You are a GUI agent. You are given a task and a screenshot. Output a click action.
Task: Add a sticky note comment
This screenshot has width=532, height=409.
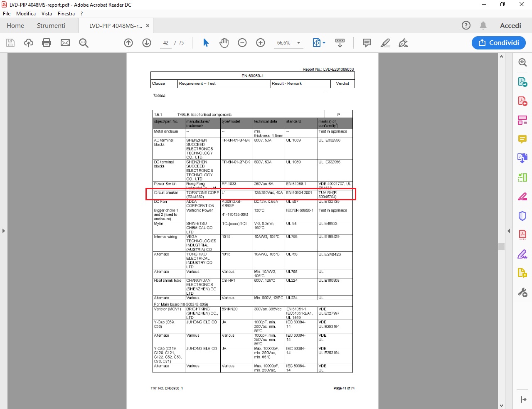(x=367, y=43)
